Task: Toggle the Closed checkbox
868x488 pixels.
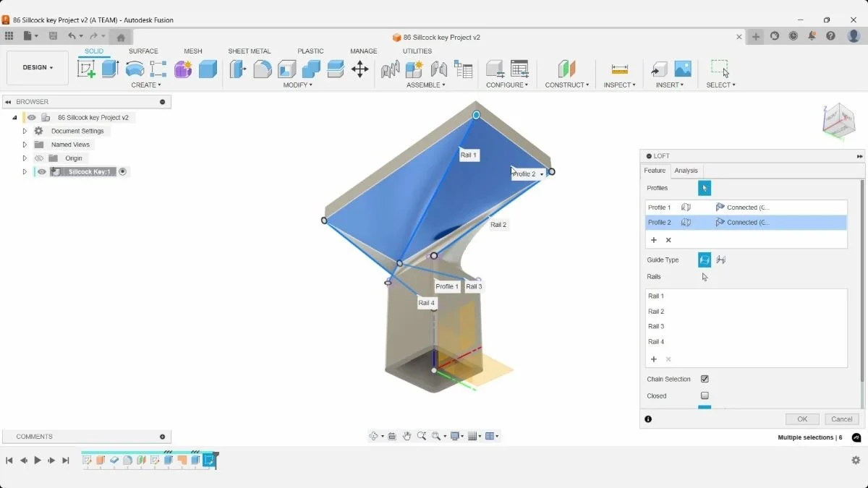Action: [x=705, y=395]
